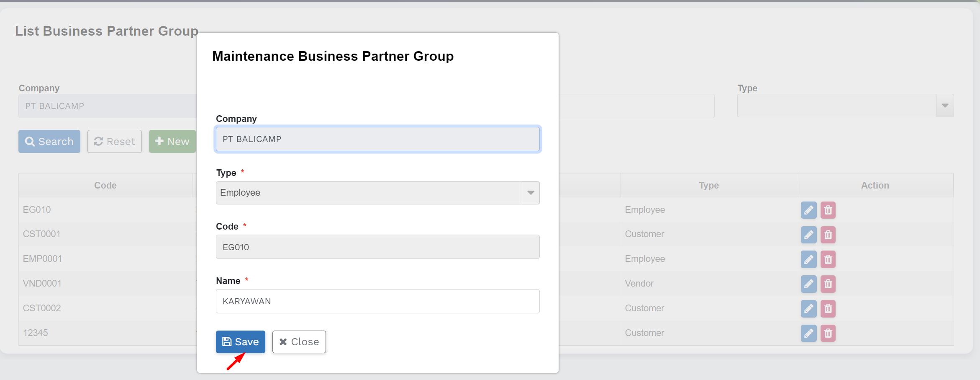Click the Code field showing EG010
980x380 pixels.
coord(377,247)
